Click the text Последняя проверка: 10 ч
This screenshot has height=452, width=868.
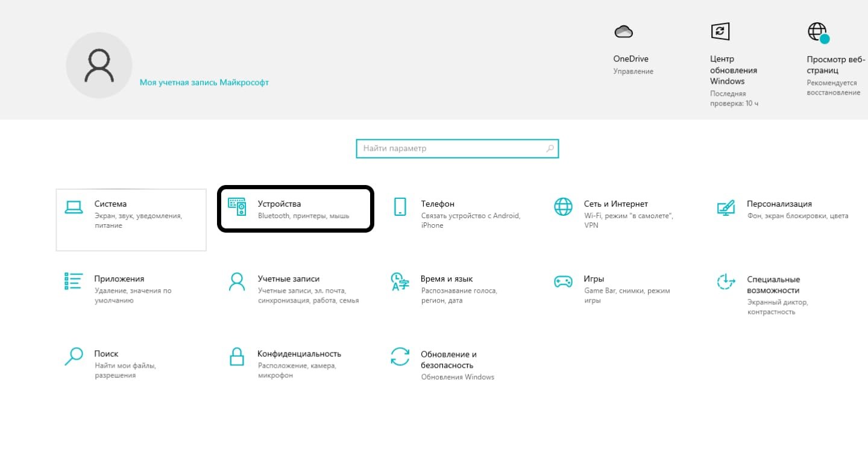click(x=734, y=99)
